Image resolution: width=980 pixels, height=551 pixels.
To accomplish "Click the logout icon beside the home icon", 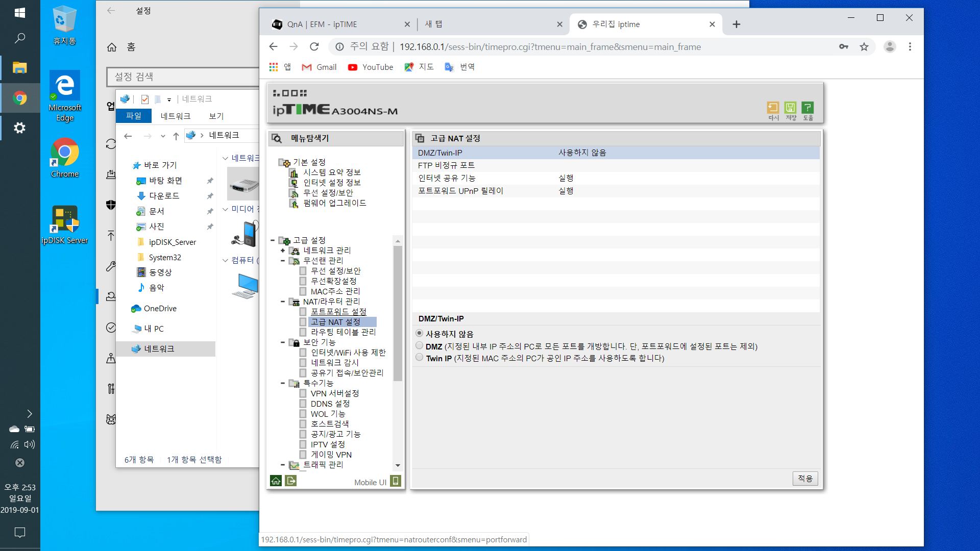I will pyautogui.click(x=291, y=481).
